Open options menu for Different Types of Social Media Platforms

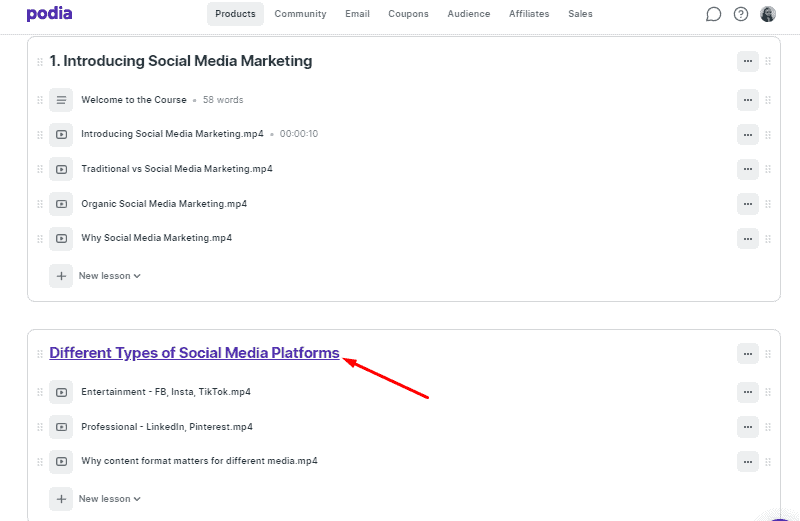pos(747,354)
